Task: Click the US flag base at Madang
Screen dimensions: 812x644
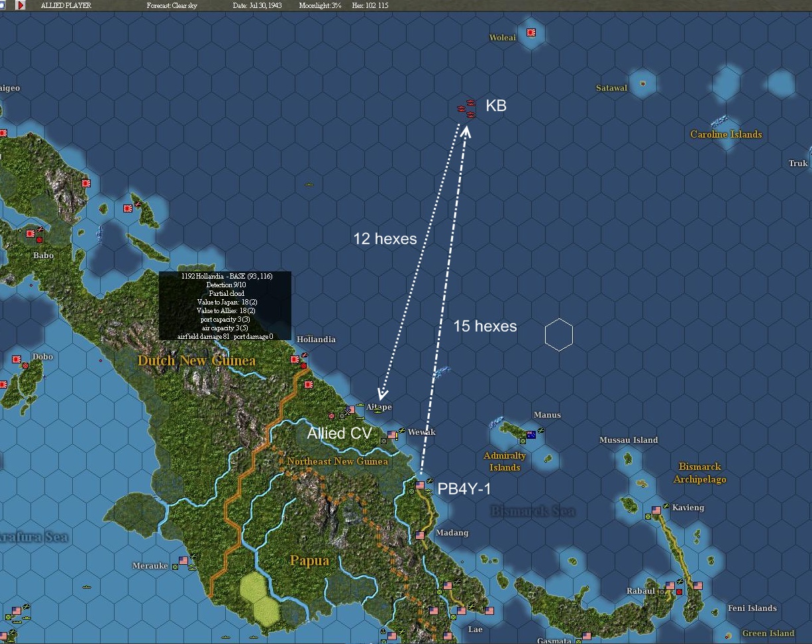Action: click(420, 535)
